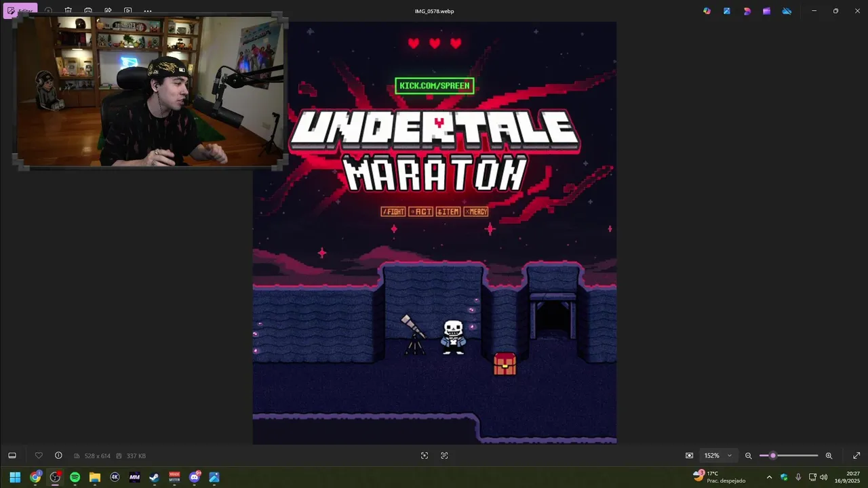Click the print icon in the toolbar
The width and height of the screenshot is (868, 488).
point(88,11)
